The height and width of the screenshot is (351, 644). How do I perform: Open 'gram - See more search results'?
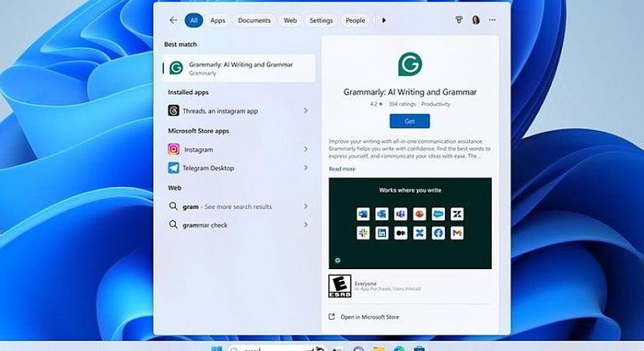239,207
